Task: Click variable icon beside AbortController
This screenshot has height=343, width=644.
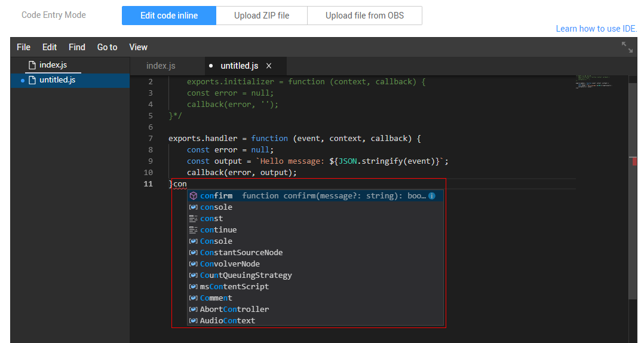Action: click(193, 310)
